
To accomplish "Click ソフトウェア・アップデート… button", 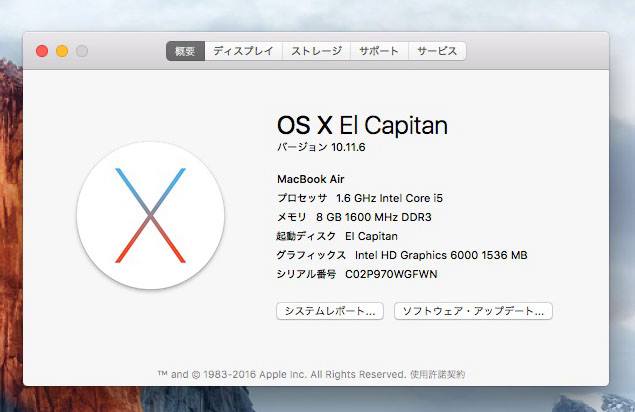I will (473, 311).
